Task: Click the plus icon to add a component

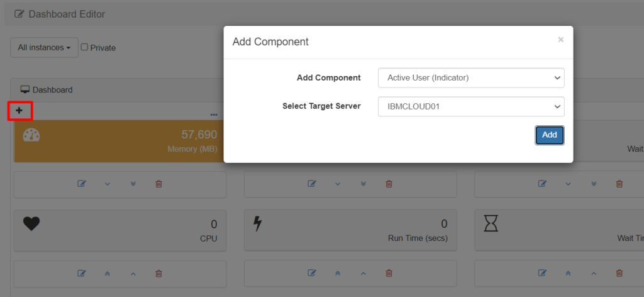Action: [19, 111]
